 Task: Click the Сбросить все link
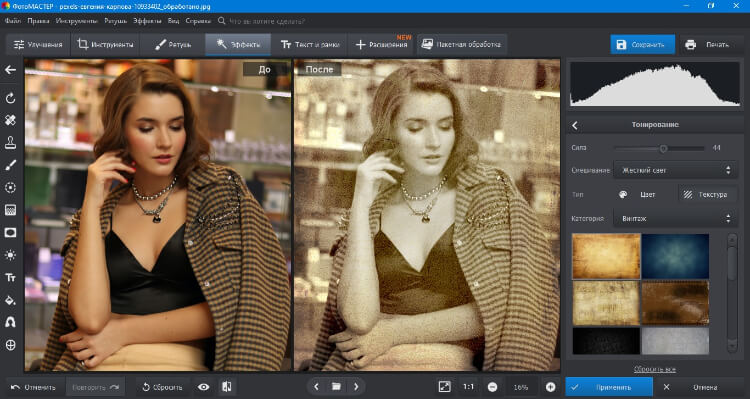654,369
